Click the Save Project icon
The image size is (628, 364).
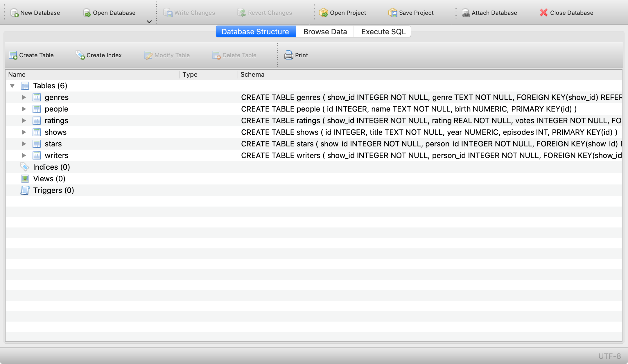coord(392,13)
